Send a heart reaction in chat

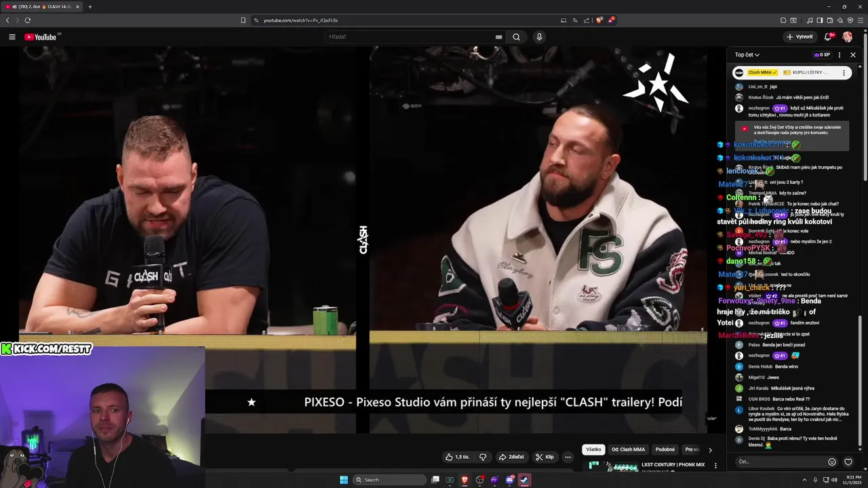click(848, 462)
